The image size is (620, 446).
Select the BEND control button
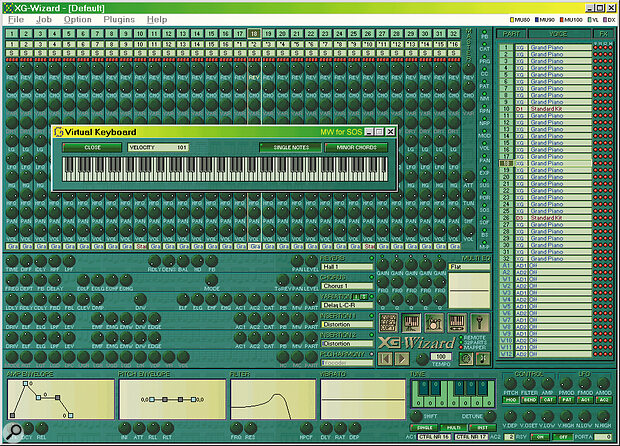click(529, 400)
